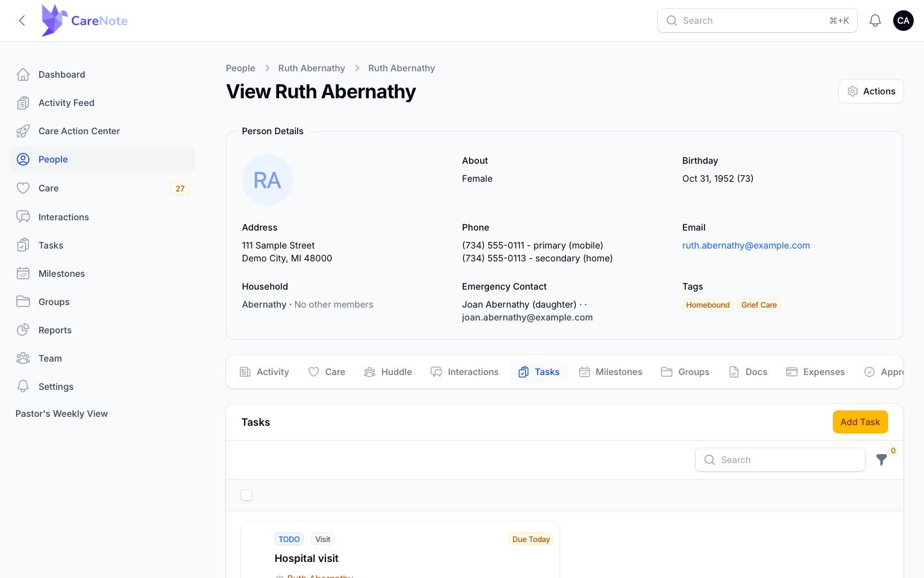Open Settings in the sidebar
The image size is (924, 578).
pos(103,387)
